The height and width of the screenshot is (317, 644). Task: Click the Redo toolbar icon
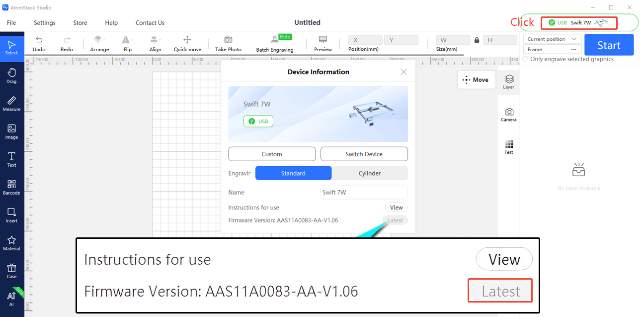coord(67,43)
